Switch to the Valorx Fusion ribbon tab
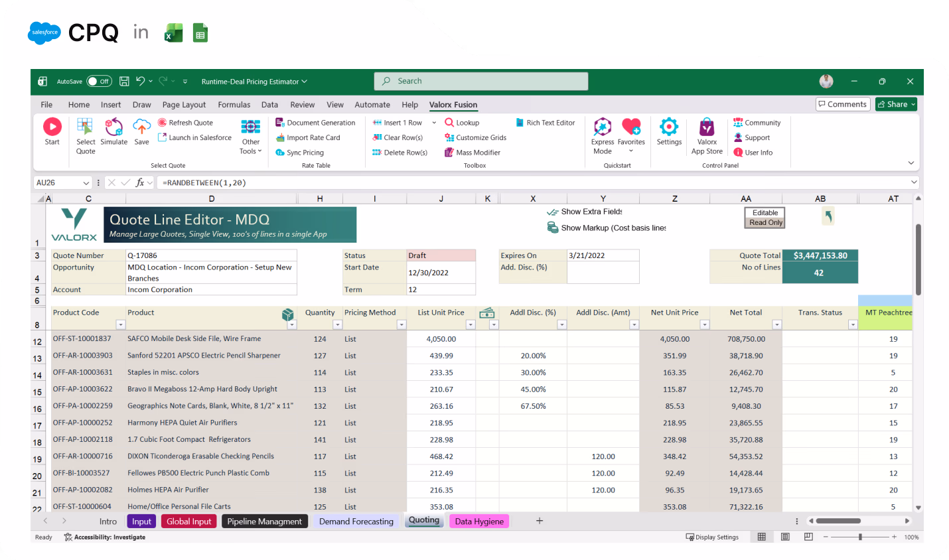The image size is (949, 560). pyautogui.click(x=453, y=104)
